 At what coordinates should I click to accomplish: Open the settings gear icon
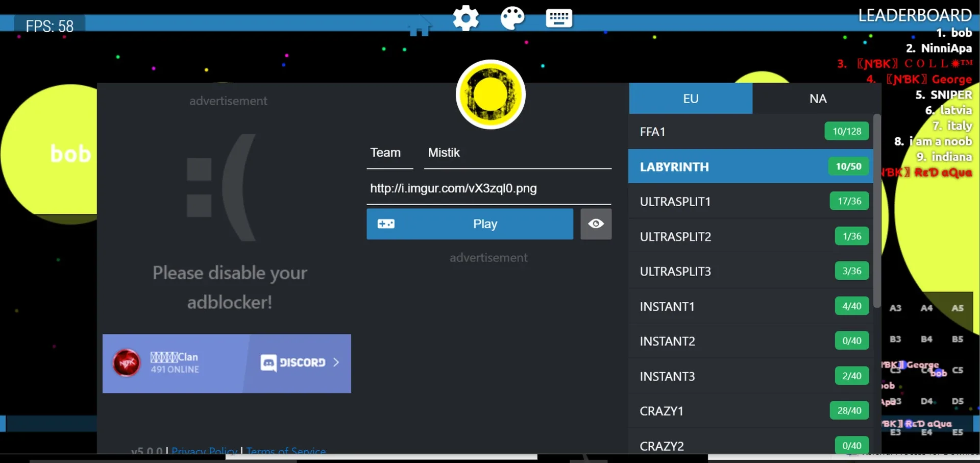(x=465, y=18)
